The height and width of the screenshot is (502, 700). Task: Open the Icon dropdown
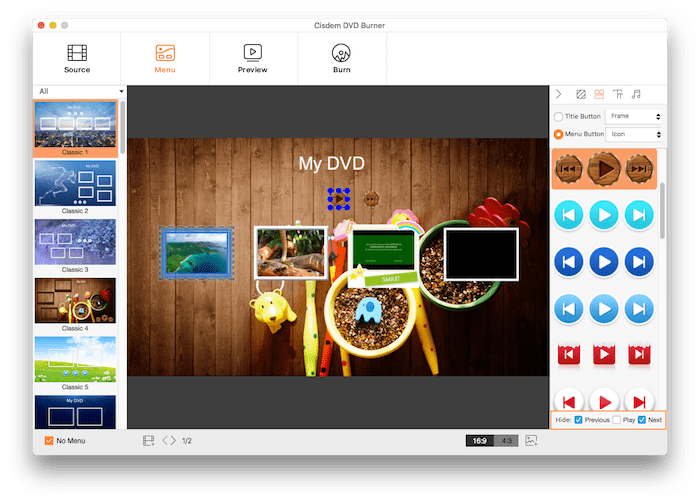pos(634,134)
